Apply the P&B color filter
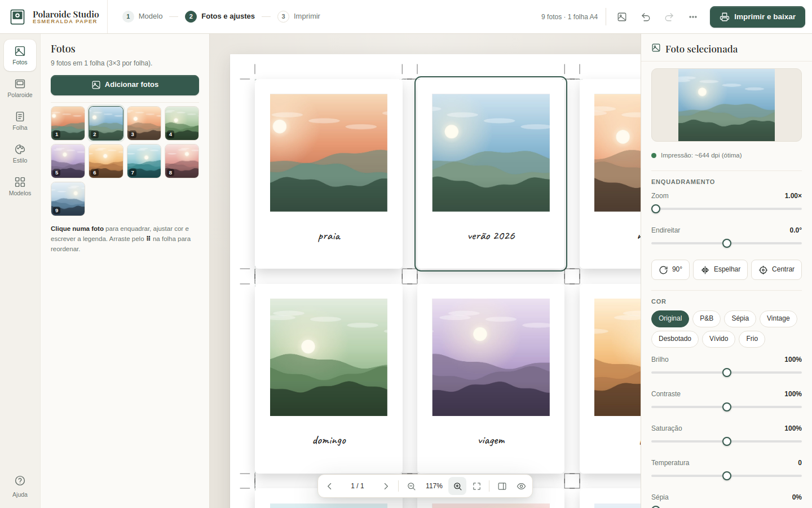812x508 pixels. click(707, 319)
